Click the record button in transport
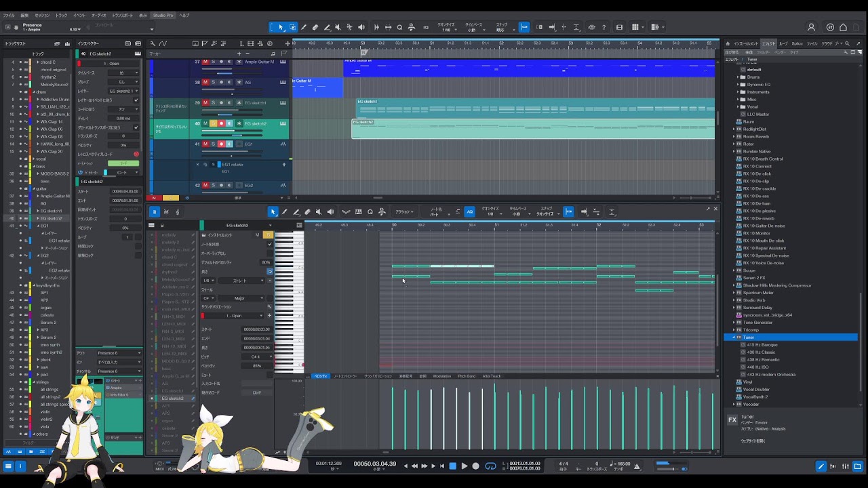 (x=475, y=466)
